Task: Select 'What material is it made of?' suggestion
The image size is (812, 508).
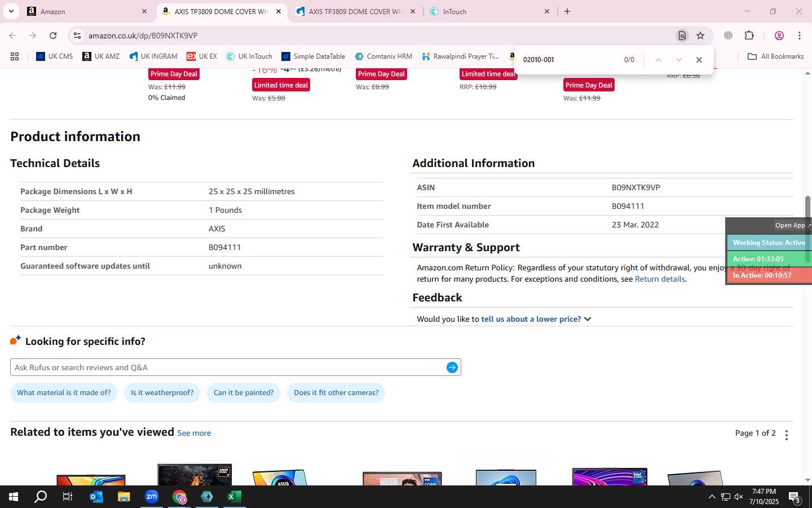Action: coord(64,393)
